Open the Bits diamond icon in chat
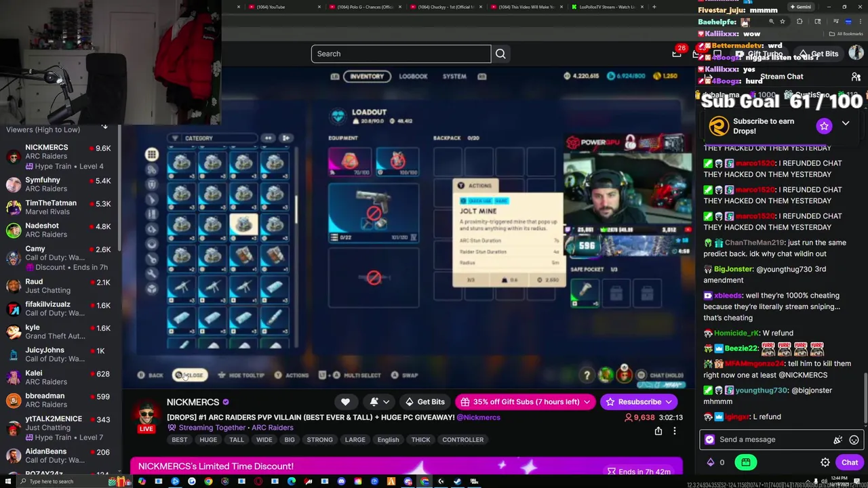This screenshot has height=488, width=868. point(711,462)
